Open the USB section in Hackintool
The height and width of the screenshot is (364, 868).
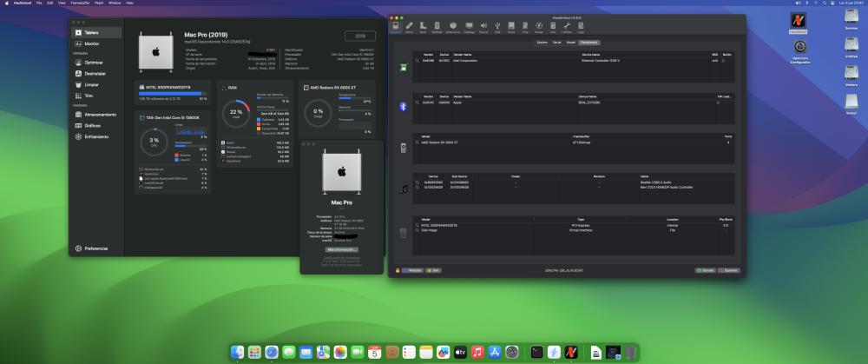tap(497, 27)
